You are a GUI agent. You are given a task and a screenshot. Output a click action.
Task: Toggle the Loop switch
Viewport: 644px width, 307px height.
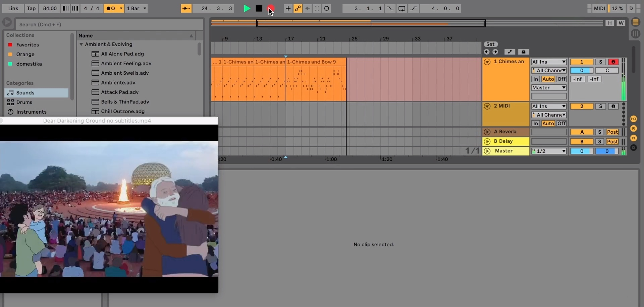pos(402,8)
